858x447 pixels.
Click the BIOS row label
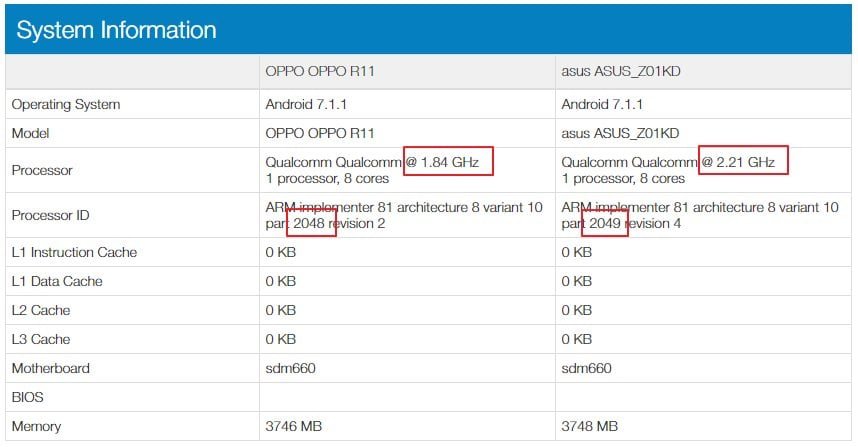point(27,397)
